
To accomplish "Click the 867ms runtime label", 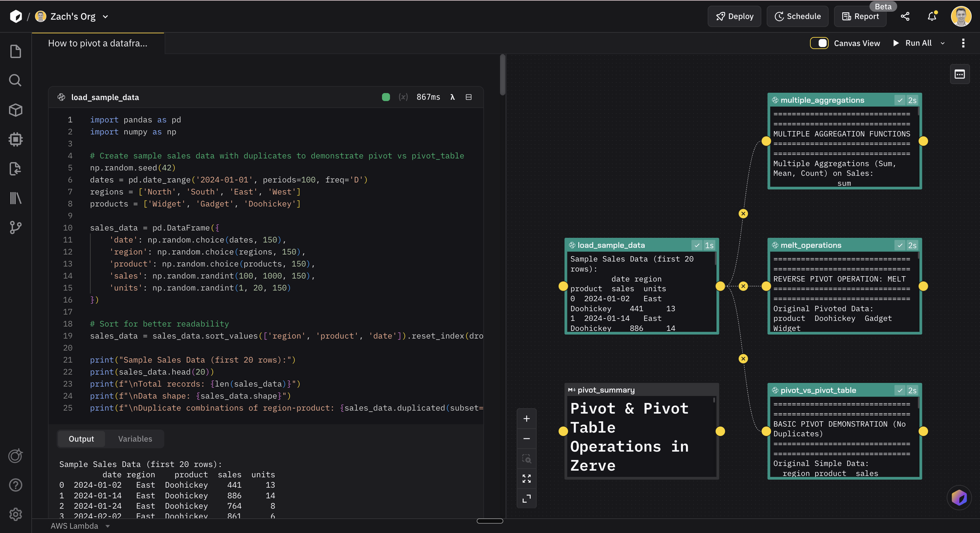I will click(x=428, y=97).
